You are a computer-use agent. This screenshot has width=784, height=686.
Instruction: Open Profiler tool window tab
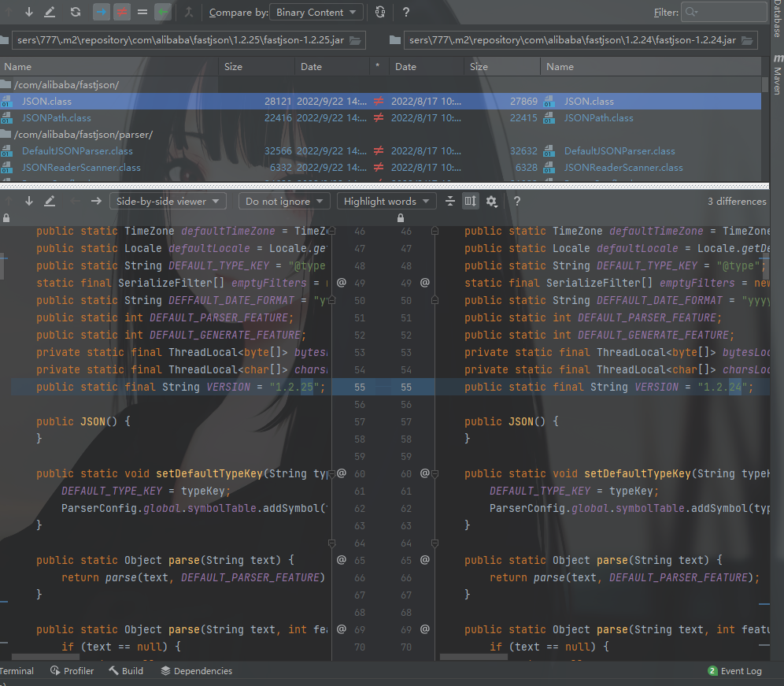pyautogui.click(x=72, y=671)
